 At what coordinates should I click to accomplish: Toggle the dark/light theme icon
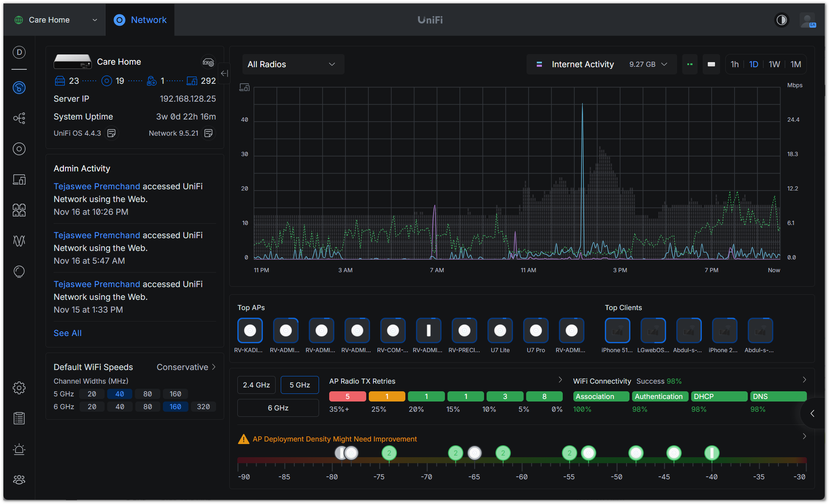(x=781, y=20)
